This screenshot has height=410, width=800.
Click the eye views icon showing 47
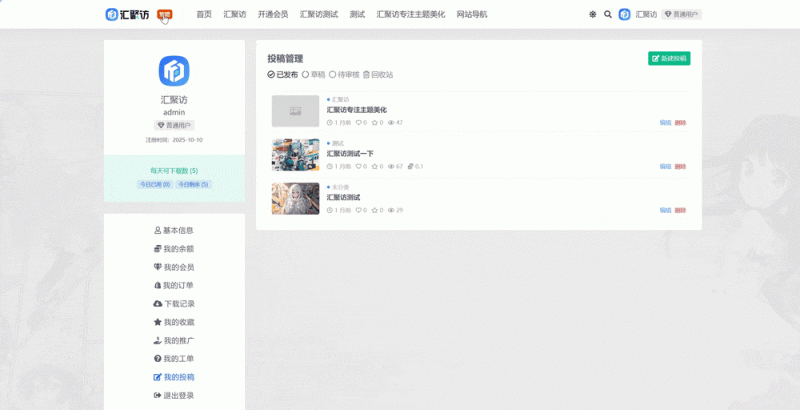pyautogui.click(x=391, y=123)
